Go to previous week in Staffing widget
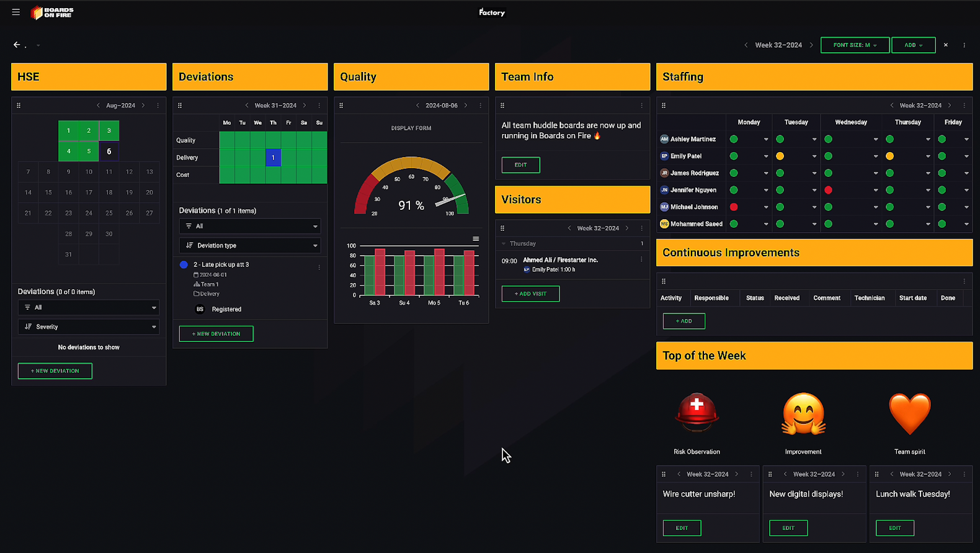The width and height of the screenshot is (980, 553). click(x=892, y=106)
